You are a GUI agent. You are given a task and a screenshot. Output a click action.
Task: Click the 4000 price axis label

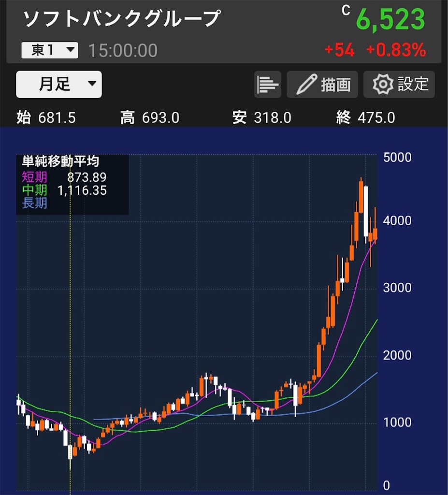coord(397,220)
